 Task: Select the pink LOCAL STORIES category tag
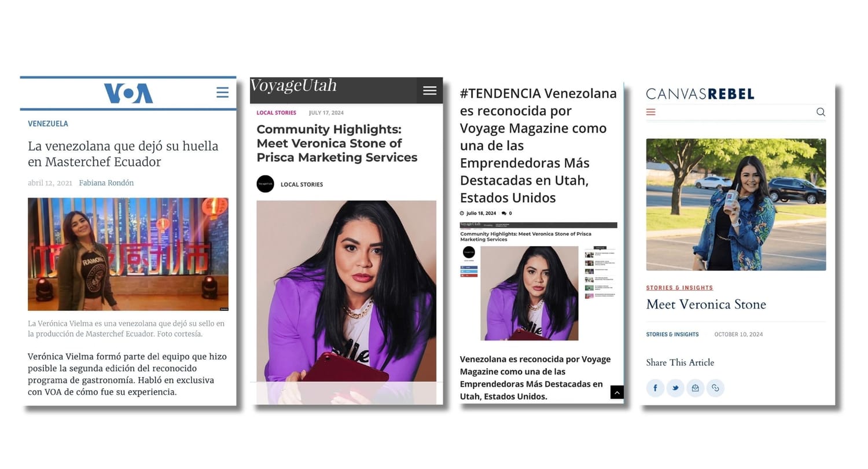click(x=277, y=113)
